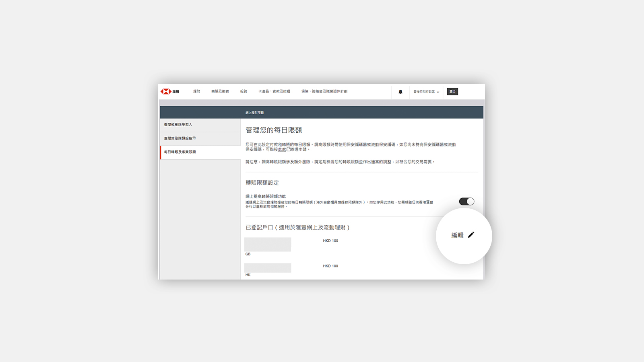Open the 卡產品、貸款及按揭 menu

(x=274, y=91)
